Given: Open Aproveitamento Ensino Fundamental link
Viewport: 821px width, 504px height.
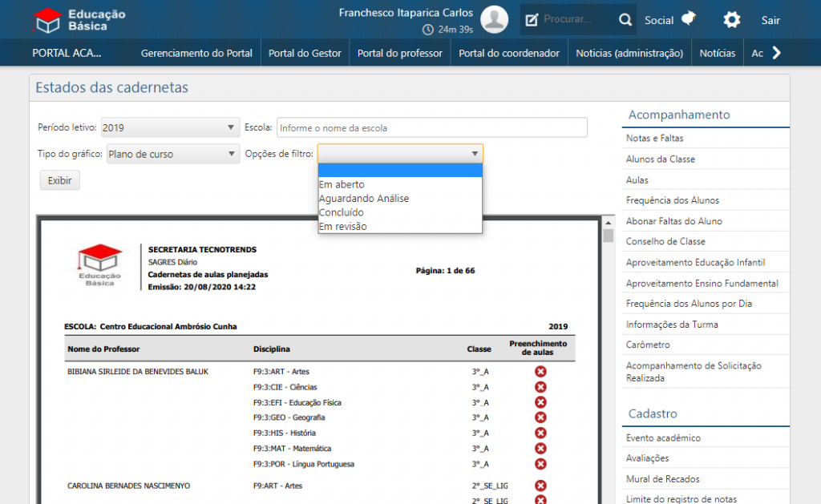Looking at the screenshot, I should pyautogui.click(x=702, y=284).
